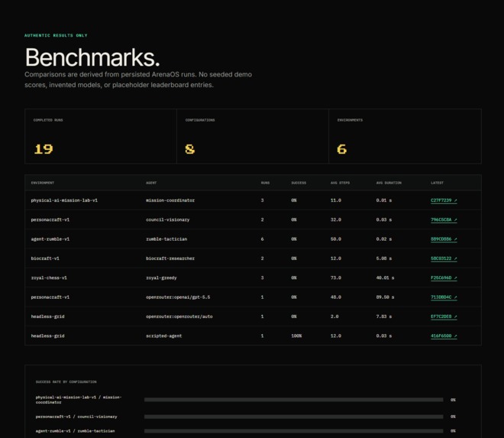Image resolution: width=504 pixels, height=438 pixels.
Task: Open latest run link for council-visionary row
Action: click(444, 220)
